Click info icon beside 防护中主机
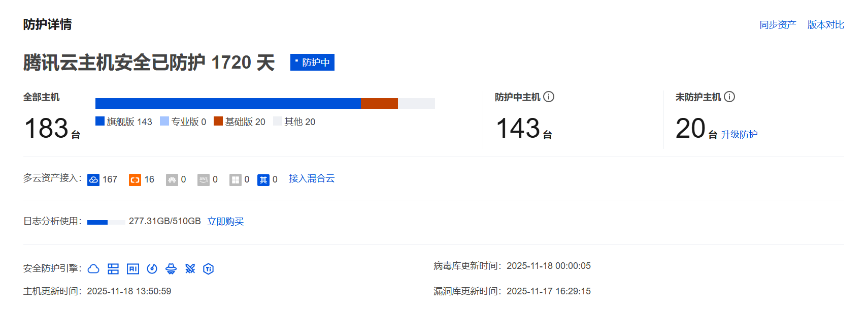Screen dimensions: 868x336 pyautogui.click(x=549, y=97)
